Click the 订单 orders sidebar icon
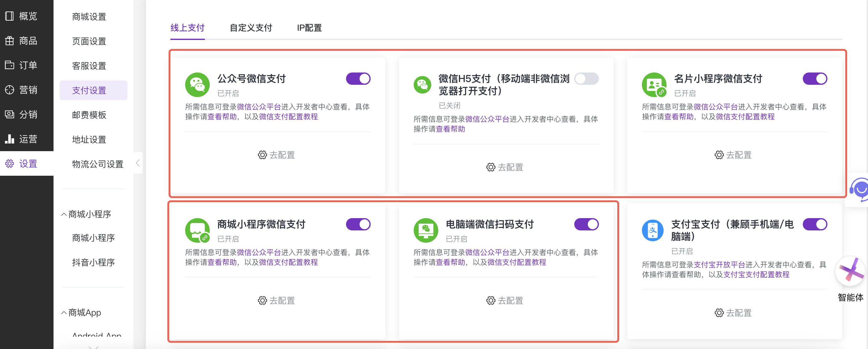 tap(10, 65)
